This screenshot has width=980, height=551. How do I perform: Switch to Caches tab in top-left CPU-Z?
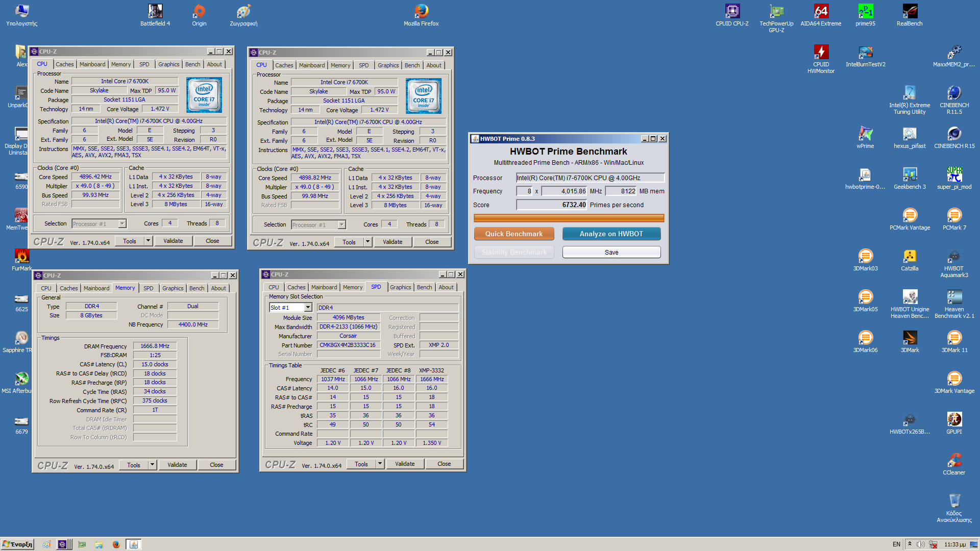click(65, 64)
